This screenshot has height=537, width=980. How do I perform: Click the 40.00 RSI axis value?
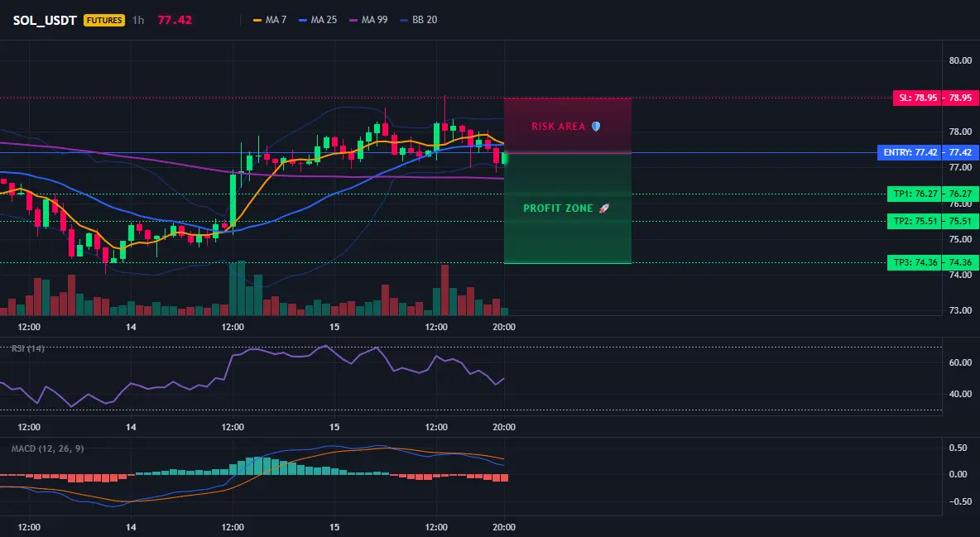click(x=961, y=394)
